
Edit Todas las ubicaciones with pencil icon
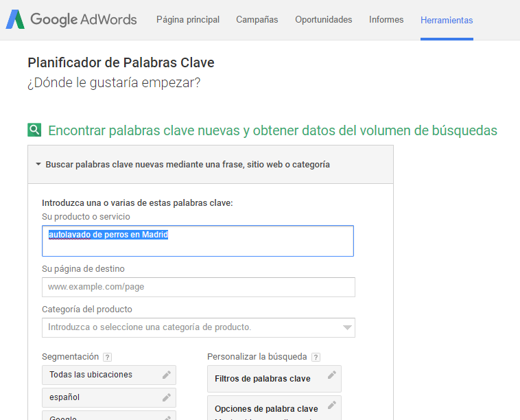tap(167, 375)
